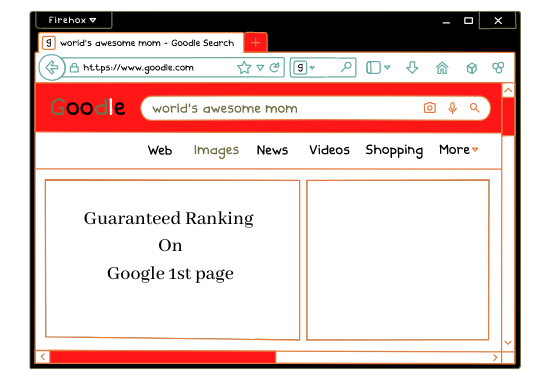
Task: Search by image using the camera icon
Action: pos(430,108)
